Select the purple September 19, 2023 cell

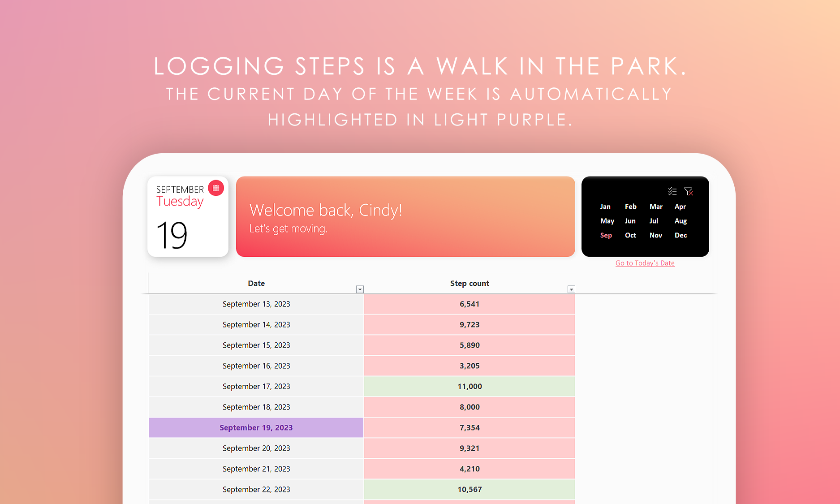point(256,427)
